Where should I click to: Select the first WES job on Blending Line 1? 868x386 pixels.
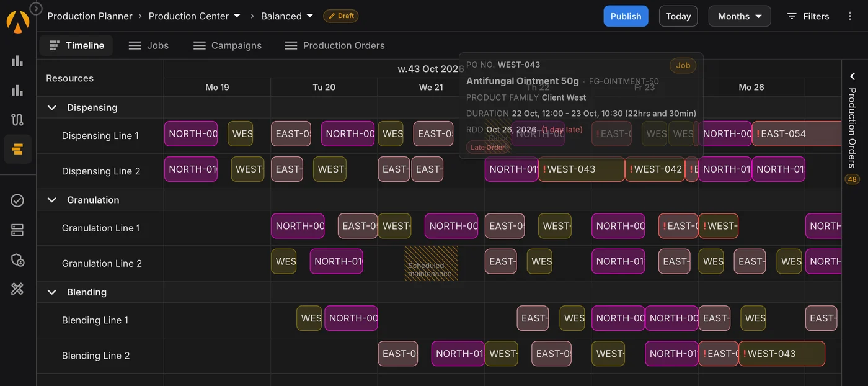tap(309, 318)
